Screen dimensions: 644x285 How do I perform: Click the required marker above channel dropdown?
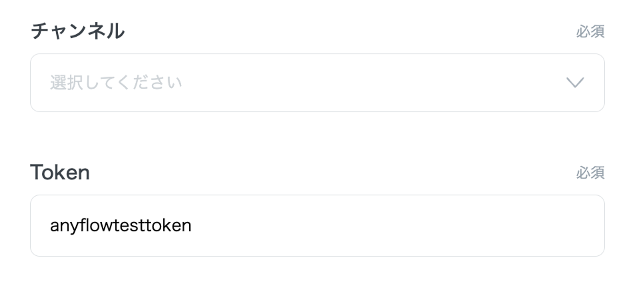pyautogui.click(x=590, y=32)
